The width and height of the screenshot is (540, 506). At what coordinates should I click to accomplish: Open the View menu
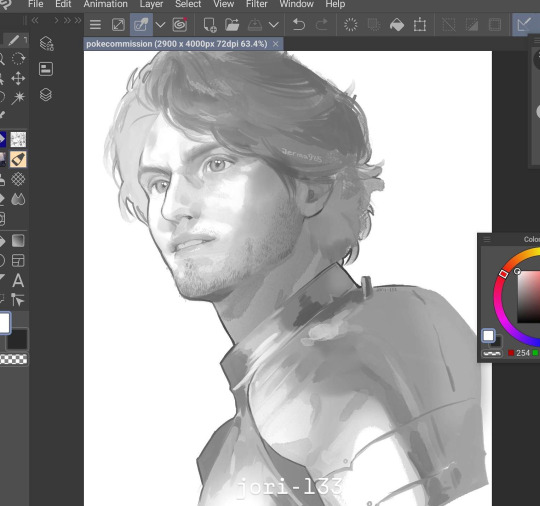tap(224, 4)
